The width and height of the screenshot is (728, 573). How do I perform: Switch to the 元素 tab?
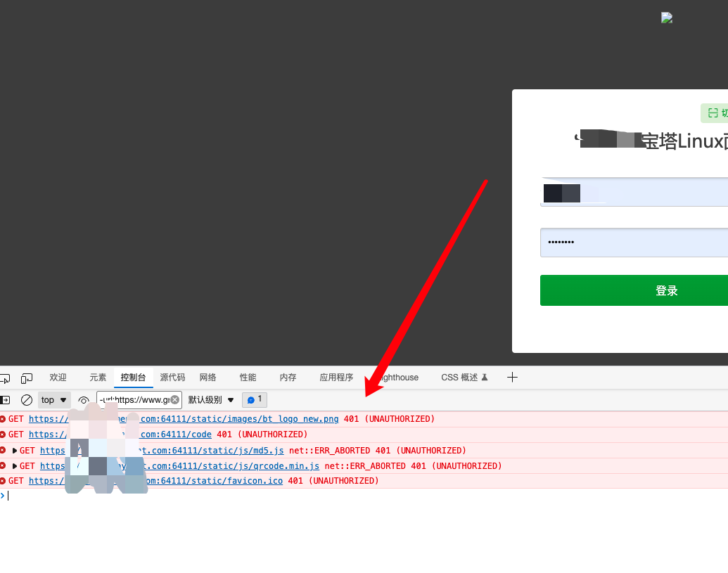(x=98, y=378)
